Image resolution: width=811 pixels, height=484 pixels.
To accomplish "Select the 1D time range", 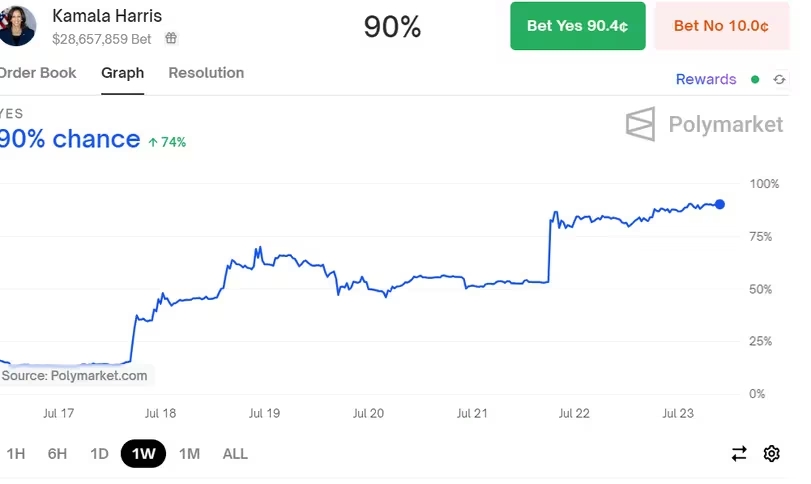I will pos(99,454).
